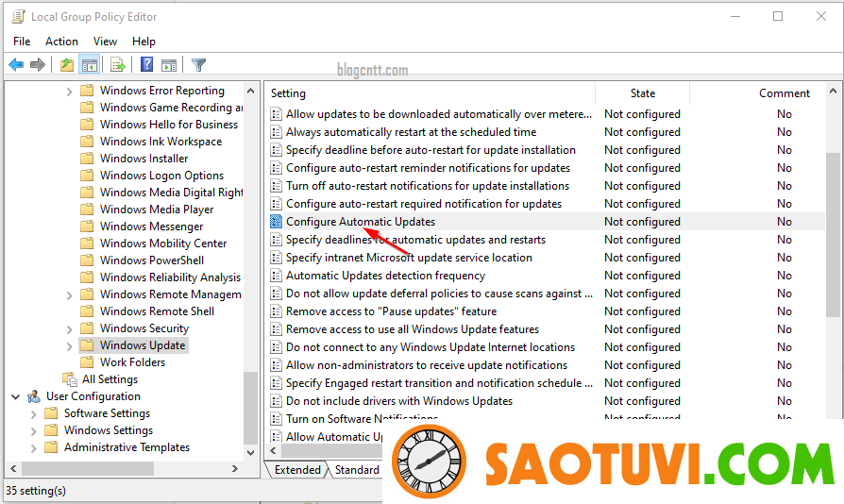
Task: Click the Forward arrow toolbar icon
Action: click(x=38, y=65)
